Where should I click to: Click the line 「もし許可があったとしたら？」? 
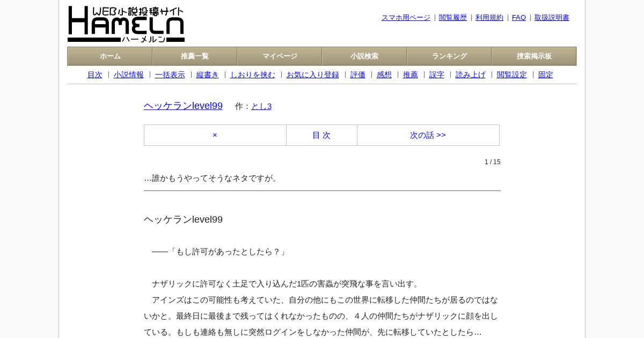(220, 252)
